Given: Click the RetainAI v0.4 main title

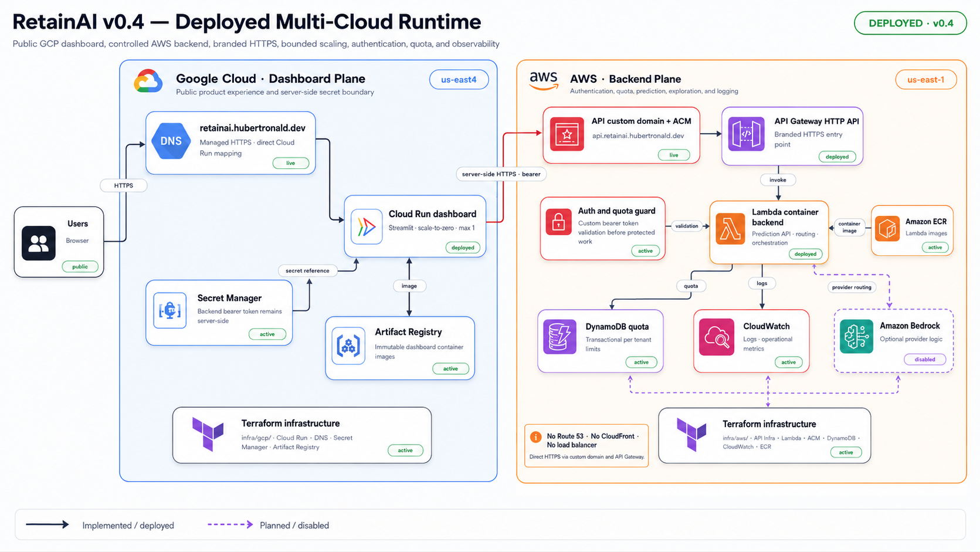Looking at the screenshot, I should click(247, 22).
